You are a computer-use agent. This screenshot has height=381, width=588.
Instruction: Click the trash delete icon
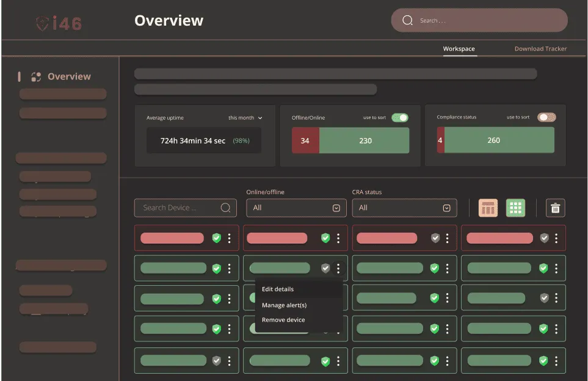tap(555, 208)
